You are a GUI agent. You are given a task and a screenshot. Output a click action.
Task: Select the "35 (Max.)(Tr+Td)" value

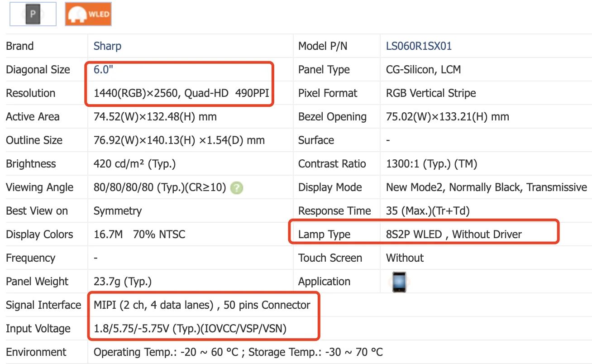click(x=428, y=211)
